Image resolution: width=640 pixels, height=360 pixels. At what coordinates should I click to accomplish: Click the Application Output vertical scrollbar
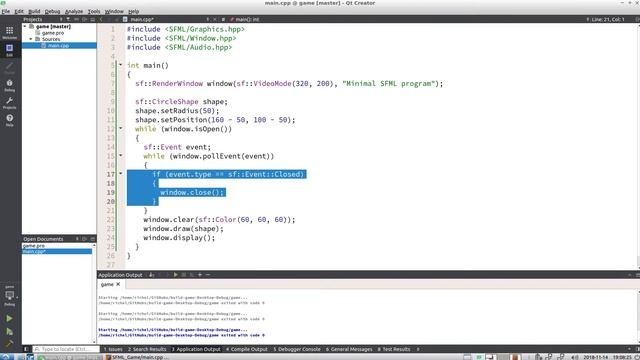coord(638,317)
